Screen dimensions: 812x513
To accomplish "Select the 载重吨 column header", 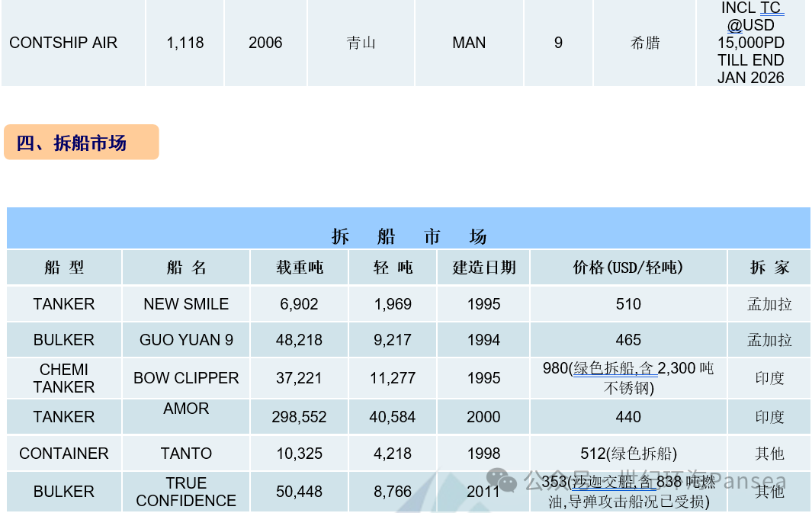I will click(x=299, y=268).
